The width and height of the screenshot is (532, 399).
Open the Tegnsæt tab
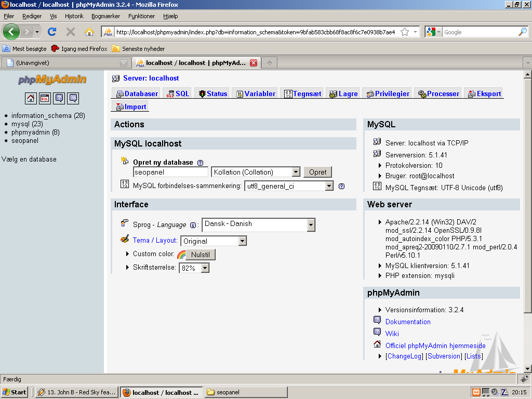303,94
